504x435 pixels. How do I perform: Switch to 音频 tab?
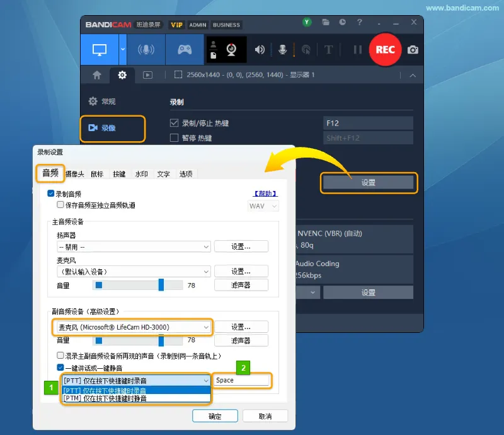pos(50,173)
